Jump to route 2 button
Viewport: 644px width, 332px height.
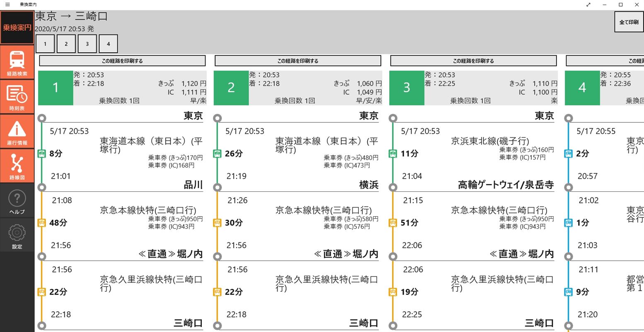[66, 44]
